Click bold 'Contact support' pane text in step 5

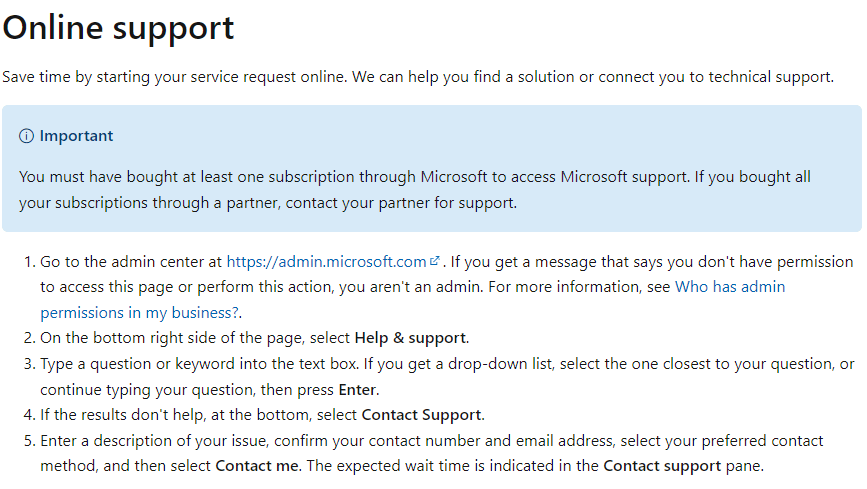[662, 466]
